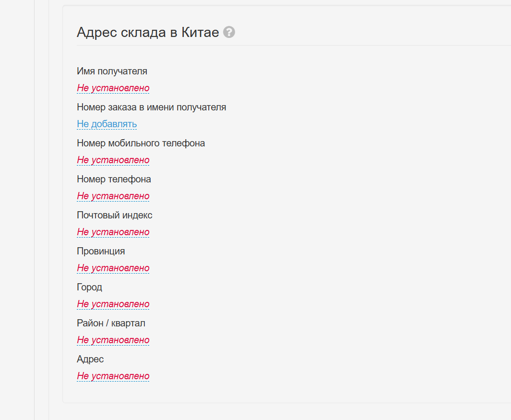
Task: Click the Номер заказа в имени получателя label
Action: pyautogui.click(x=151, y=108)
